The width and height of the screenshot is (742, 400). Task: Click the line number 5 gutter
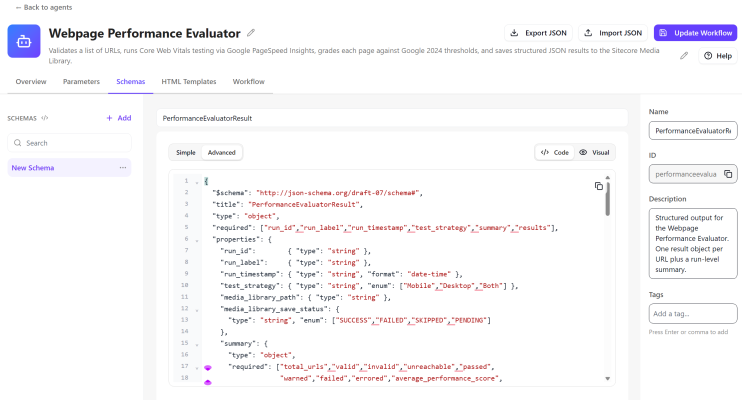pyautogui.click(x=186, y=227)
